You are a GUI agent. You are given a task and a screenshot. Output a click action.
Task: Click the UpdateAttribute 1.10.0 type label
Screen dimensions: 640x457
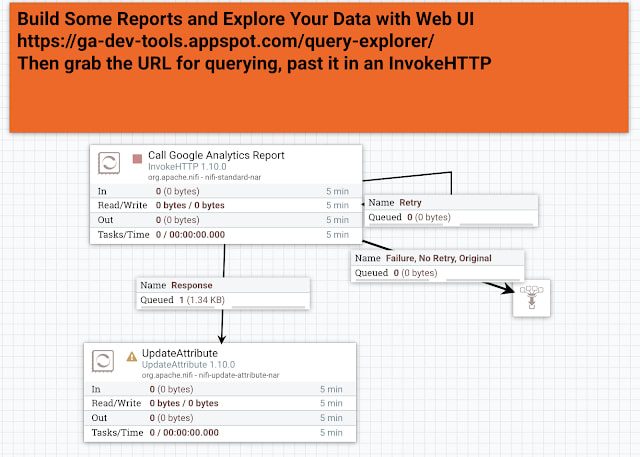[188, 364]
